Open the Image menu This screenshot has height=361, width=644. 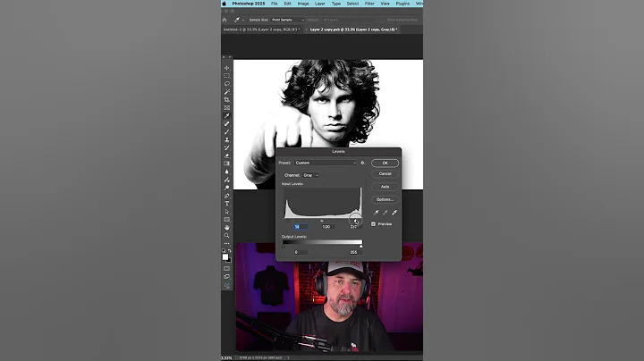pyautogui.click(x=303, y=4)
